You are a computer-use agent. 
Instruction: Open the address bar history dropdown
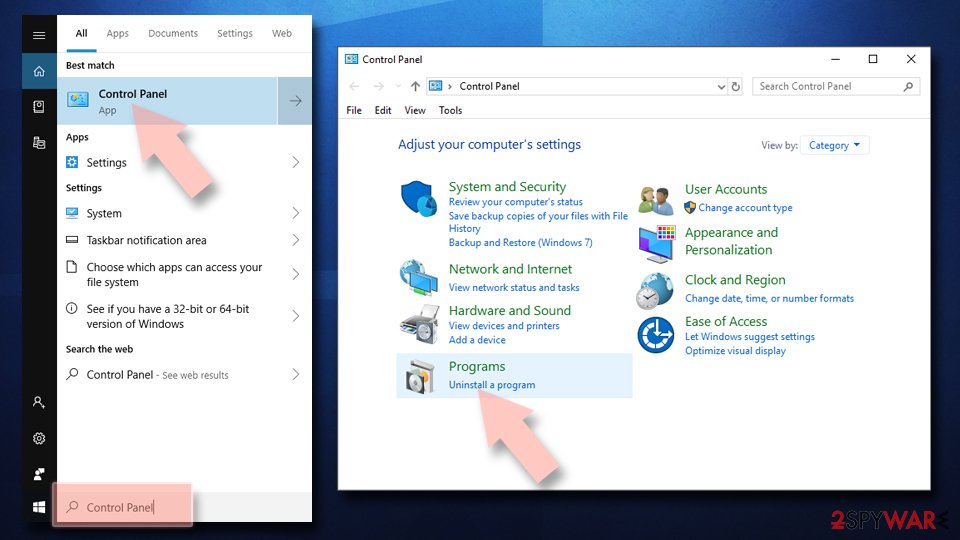pyautogui.click(x=721, y=87)
